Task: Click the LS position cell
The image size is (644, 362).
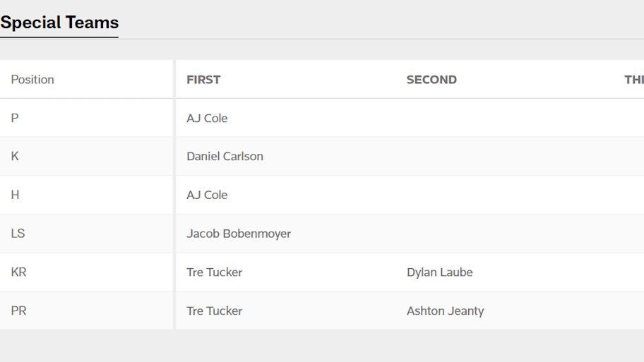Action: (x=18, y=234)
